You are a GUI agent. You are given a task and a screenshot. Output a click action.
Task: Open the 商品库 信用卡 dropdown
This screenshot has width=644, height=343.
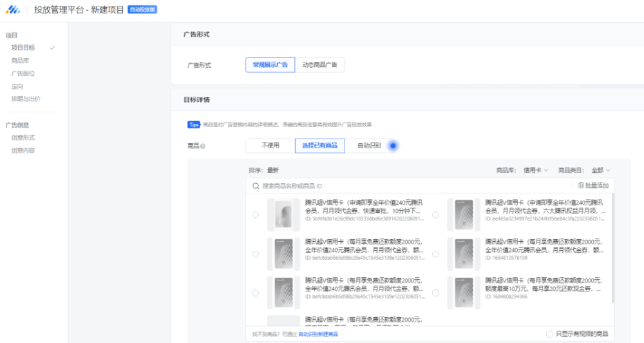[x=536, y=170]
